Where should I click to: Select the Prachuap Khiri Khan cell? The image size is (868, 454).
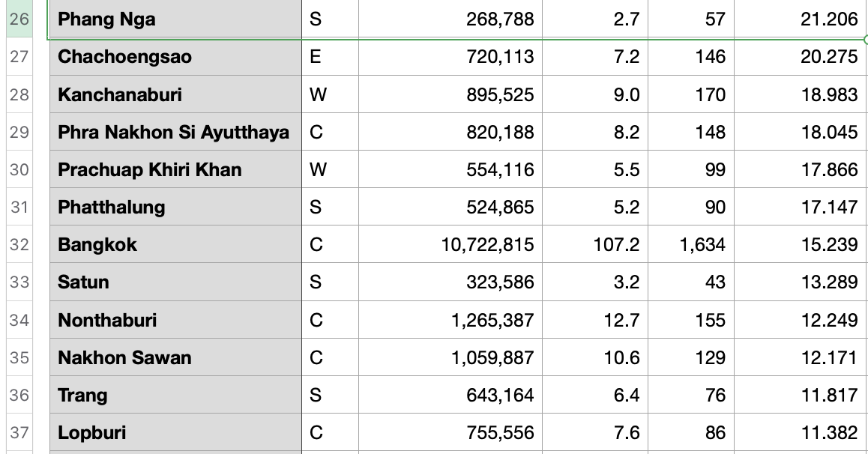coord(175,169)
